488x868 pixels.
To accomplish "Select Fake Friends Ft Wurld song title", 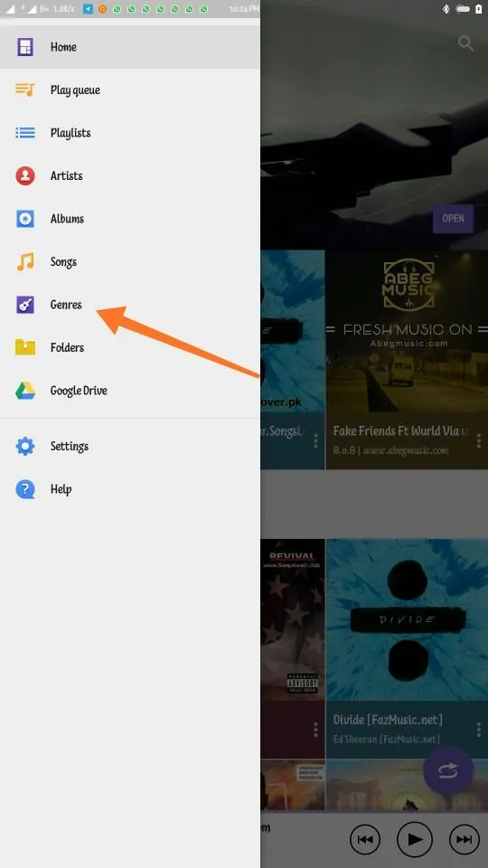I will point(401,430).
